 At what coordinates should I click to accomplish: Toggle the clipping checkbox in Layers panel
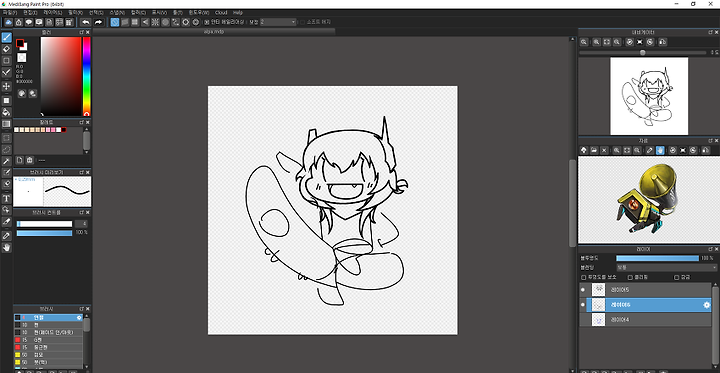coord(630,277)
